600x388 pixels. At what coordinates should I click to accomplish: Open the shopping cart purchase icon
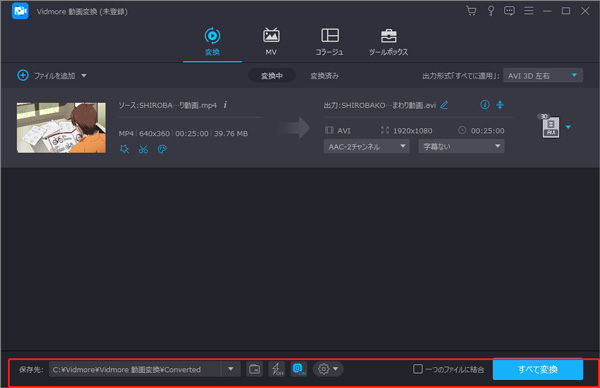(471, 11)
